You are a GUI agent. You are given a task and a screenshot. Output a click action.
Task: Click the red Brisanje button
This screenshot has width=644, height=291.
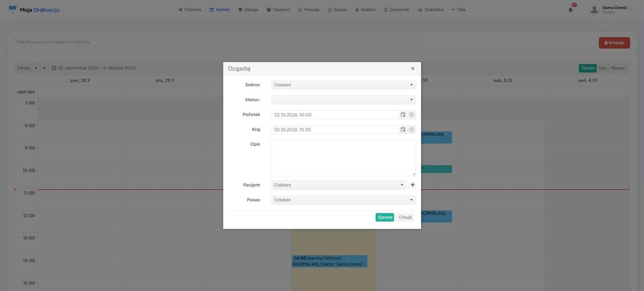[x=614, y=43]
